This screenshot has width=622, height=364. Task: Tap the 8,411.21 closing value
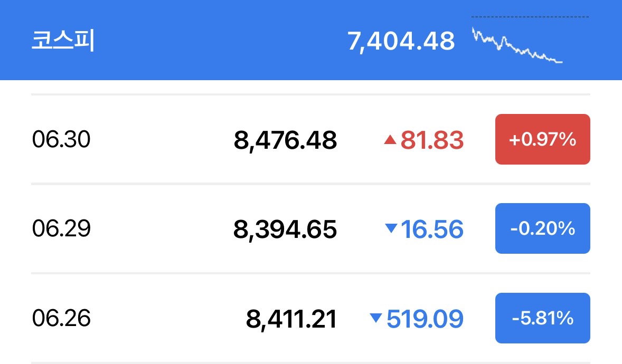291,319
